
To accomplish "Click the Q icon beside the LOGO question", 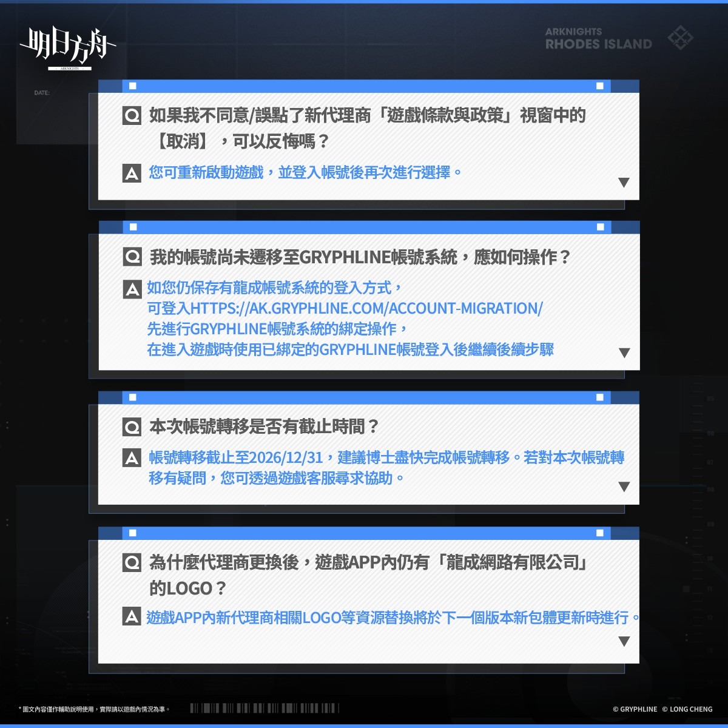I will (132, 563).
